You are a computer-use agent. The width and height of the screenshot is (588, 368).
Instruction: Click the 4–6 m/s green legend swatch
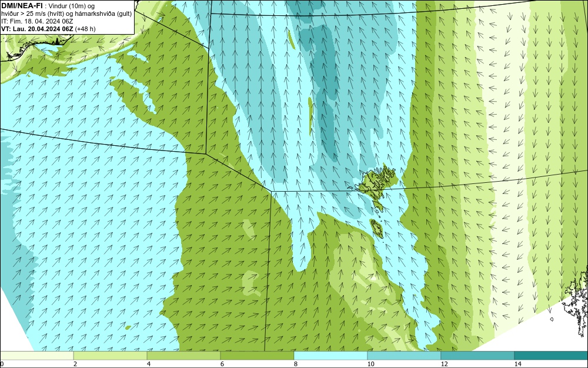[x=183, y=356]
